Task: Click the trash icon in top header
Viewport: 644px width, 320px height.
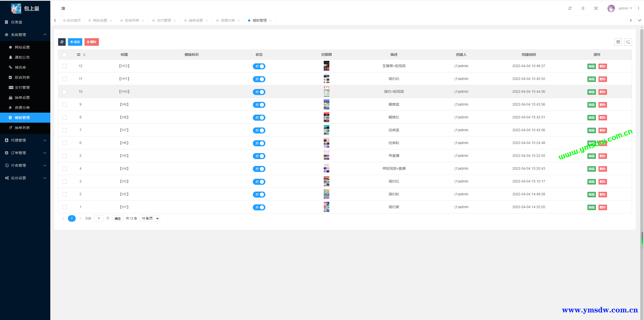Action: pyautogui.click(x=583, y=8)
